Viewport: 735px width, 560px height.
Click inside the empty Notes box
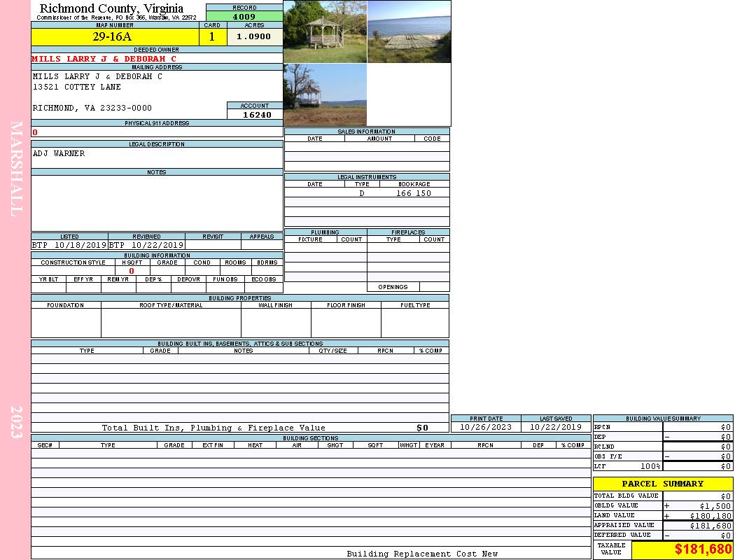(156, 203)
